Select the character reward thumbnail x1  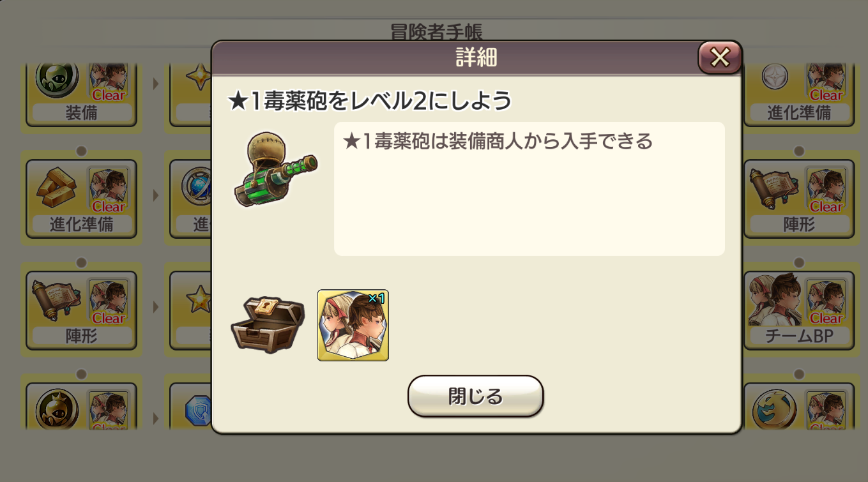pyautogui.click(x=353, y=325)
